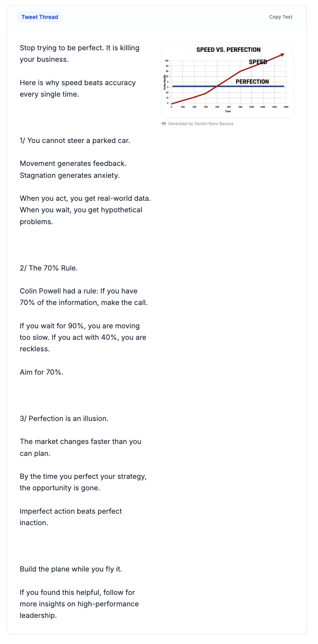This screenshot has height=644, width=318.
Task: Click the 'Build the plane while you fly it' line
Action: coord(71,569)
